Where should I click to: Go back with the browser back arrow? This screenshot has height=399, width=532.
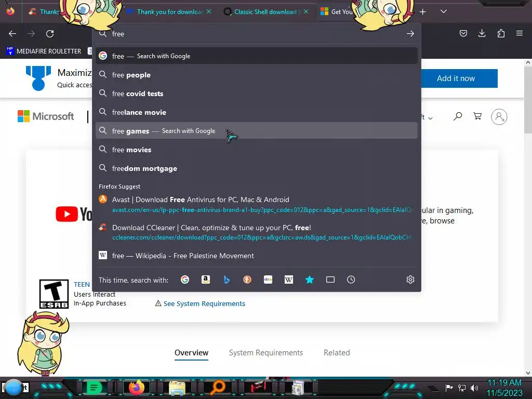click(12, 34)
